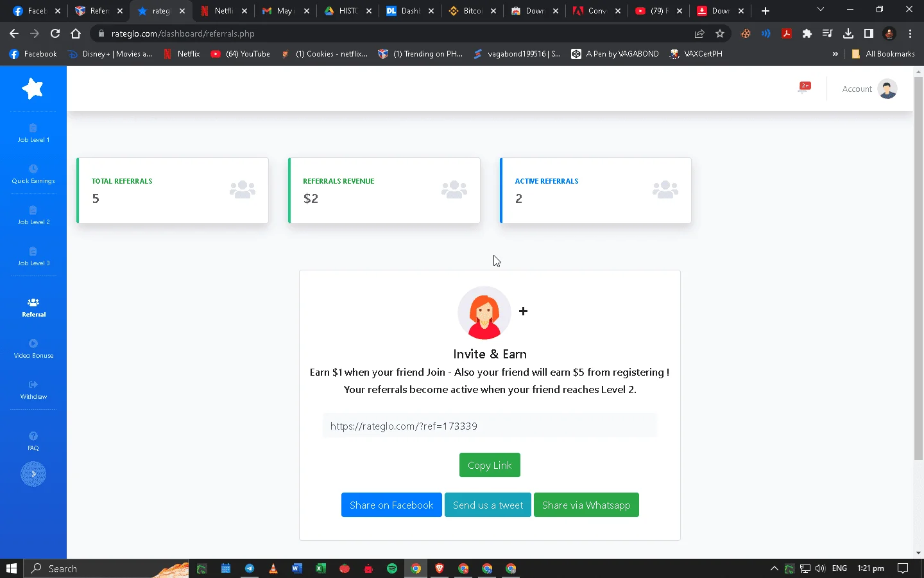Click the Invite & Earn avatar image
This screenshot has width=924, height=578.
click(x=484, y=313)
